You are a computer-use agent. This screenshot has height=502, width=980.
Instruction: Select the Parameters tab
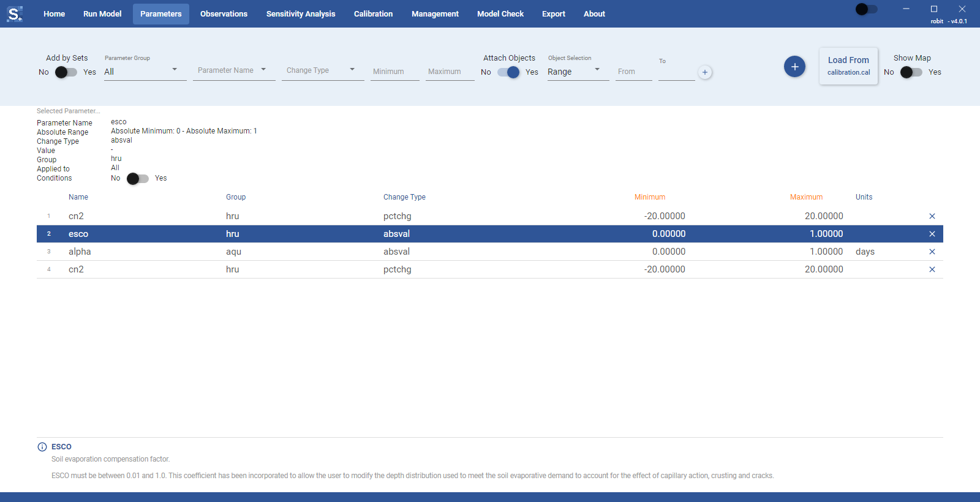(x=160, y=13)
